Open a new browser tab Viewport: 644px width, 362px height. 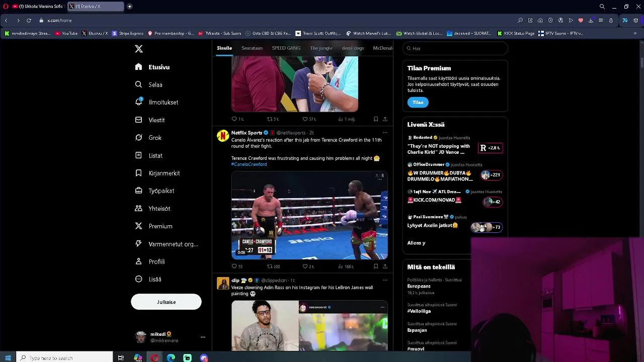tap(129, 7)
